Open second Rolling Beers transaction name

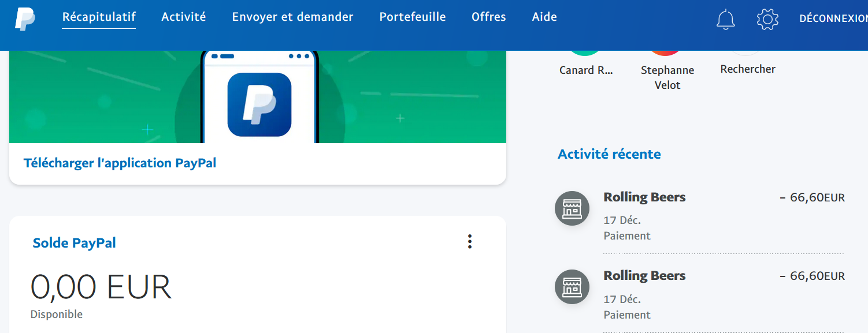point(644,275)
